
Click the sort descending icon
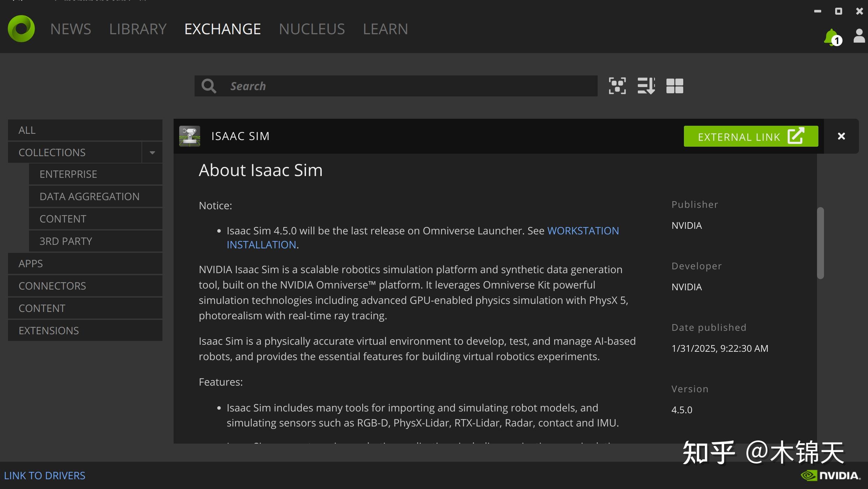[x=645, y=86]
